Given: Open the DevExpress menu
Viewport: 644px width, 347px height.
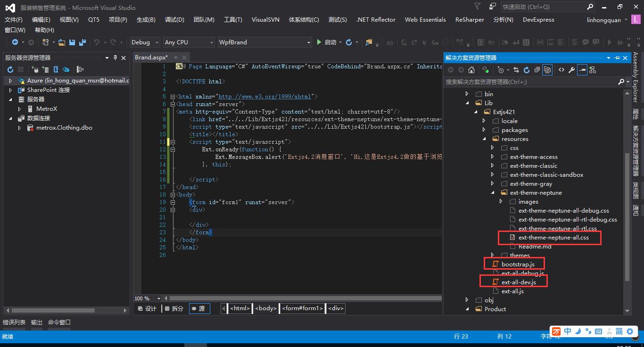Looking at the screenshot, I should click(538, 19).
